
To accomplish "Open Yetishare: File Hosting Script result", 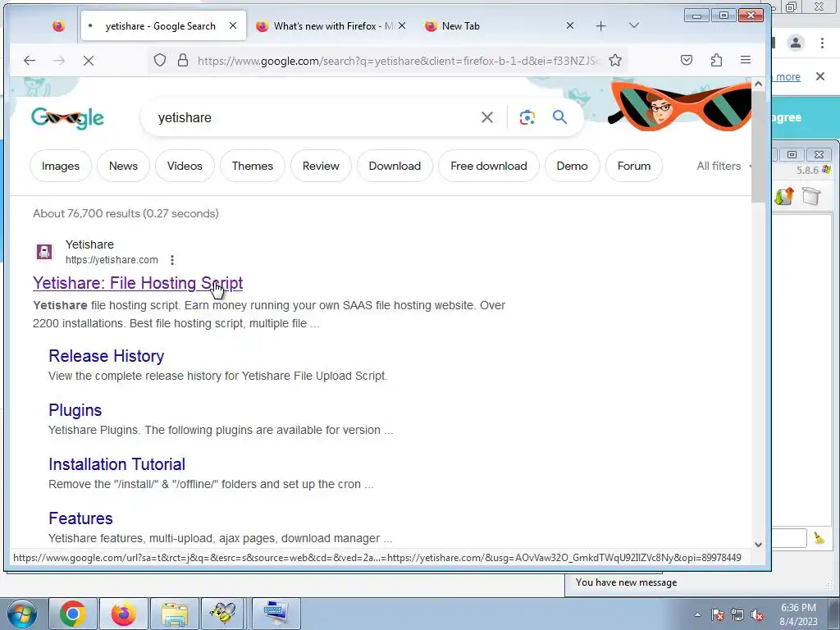I will (138, 283).
